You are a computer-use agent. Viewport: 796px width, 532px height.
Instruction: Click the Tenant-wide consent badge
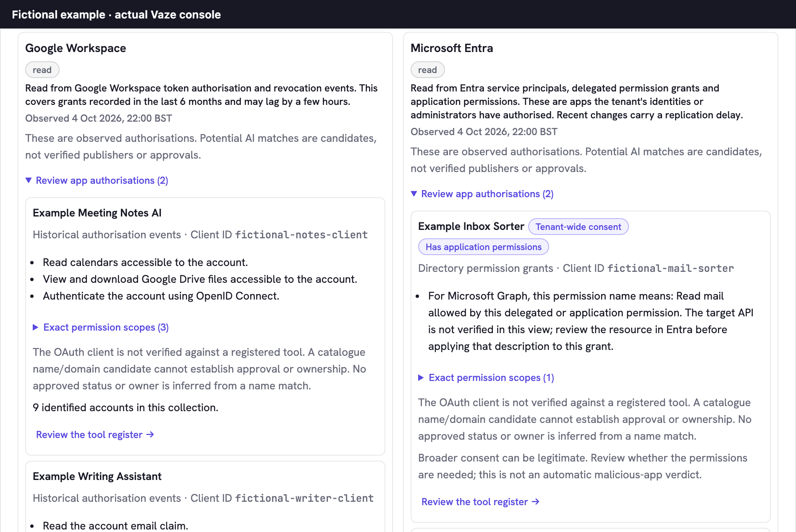578,227
